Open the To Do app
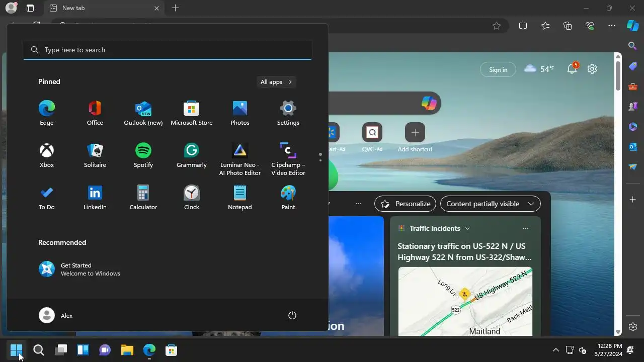This screenshot has height=362, width=644. (x=47, y=198)
